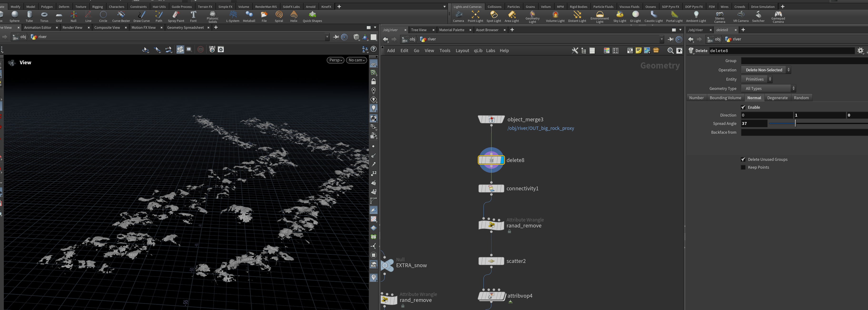Open the Delete node gear menu
Screen dimensions: 868x310
pyautogui.click(x=860, y=50)
